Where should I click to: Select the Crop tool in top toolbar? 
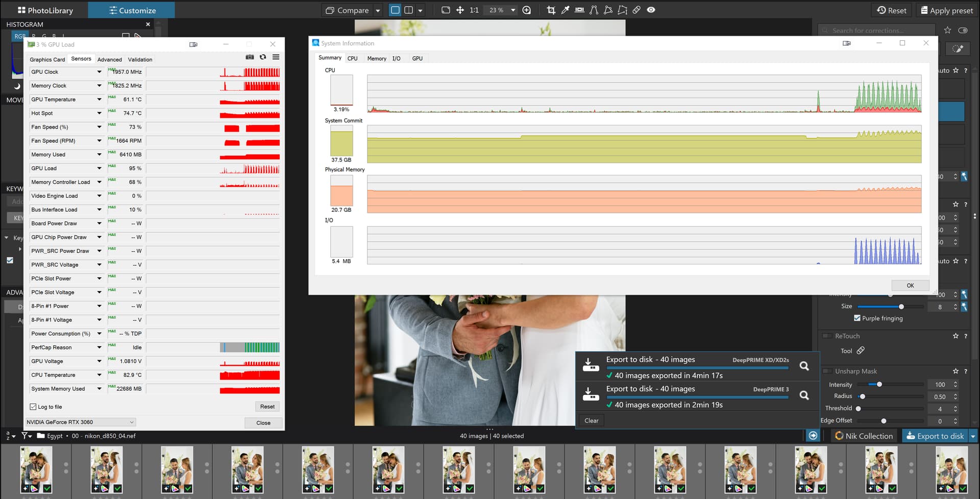tap(551, 10)
